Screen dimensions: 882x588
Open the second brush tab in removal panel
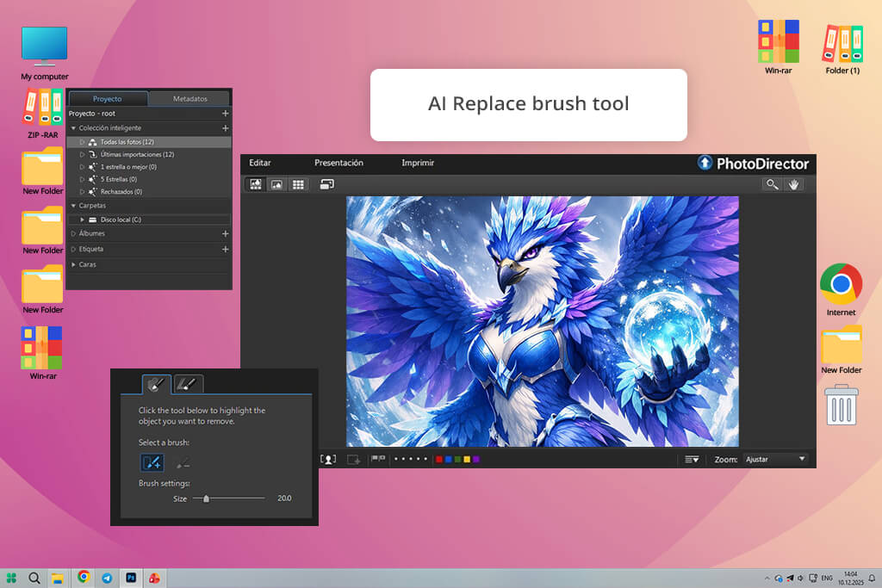point(187,384)
